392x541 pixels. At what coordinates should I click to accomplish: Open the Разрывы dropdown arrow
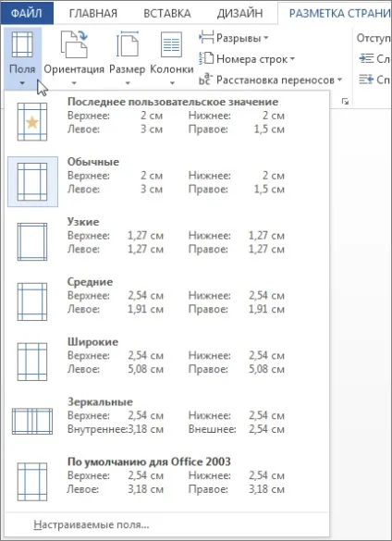click(265, 38)
